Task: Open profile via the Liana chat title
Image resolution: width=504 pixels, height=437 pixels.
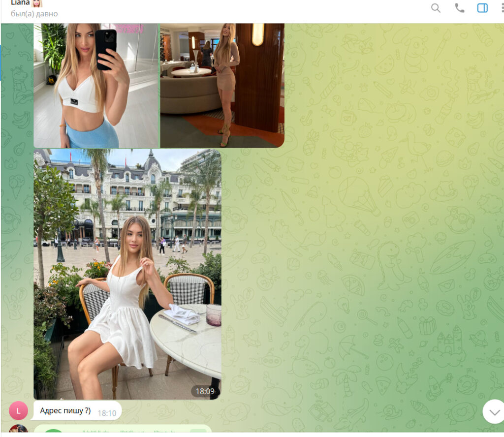Action: point(20,3)
